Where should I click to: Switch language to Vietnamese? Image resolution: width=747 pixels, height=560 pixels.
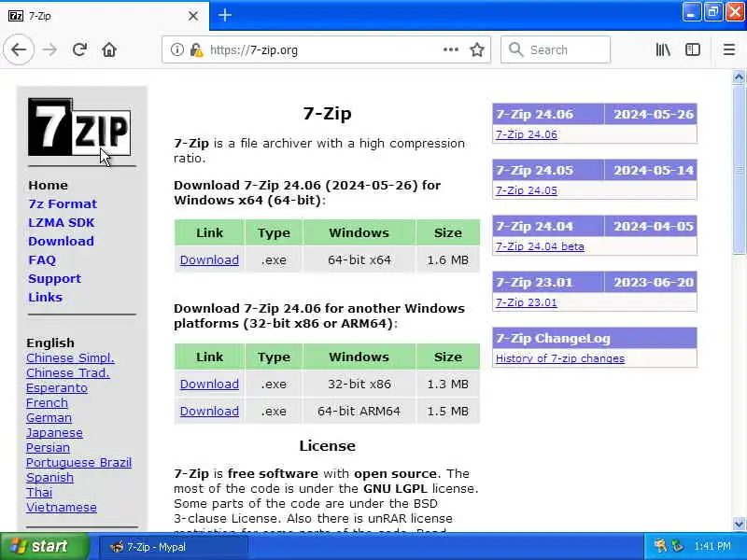[61, 507]
